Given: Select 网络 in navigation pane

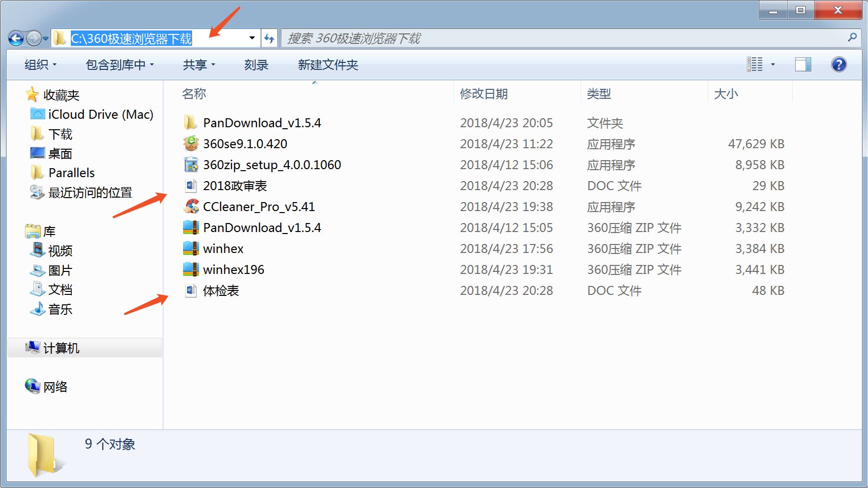Looking at the screenshot, I should (55, 387).
